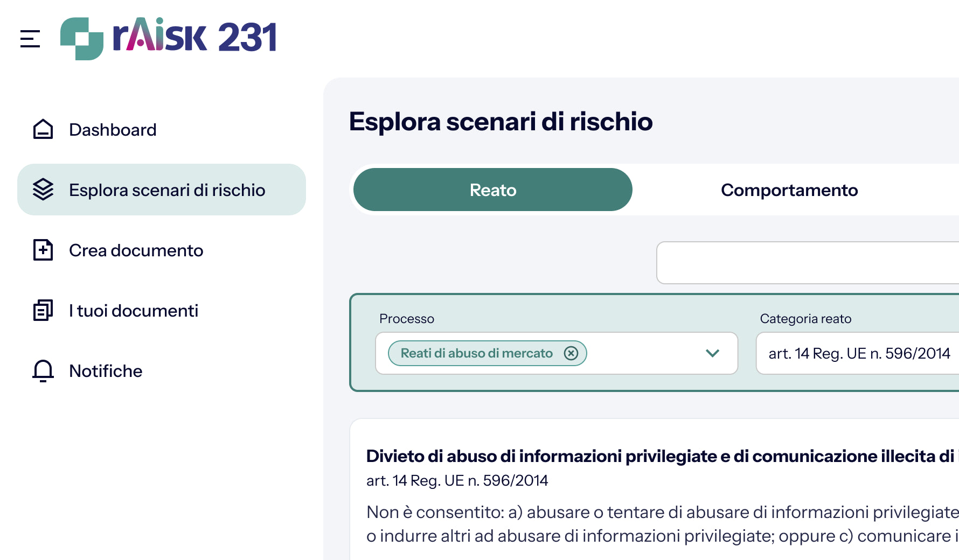The width and height of the screenshot is (959, 560).
Task: Remove the Reati di abuso di mercato tag
Action: click(571, 353)
